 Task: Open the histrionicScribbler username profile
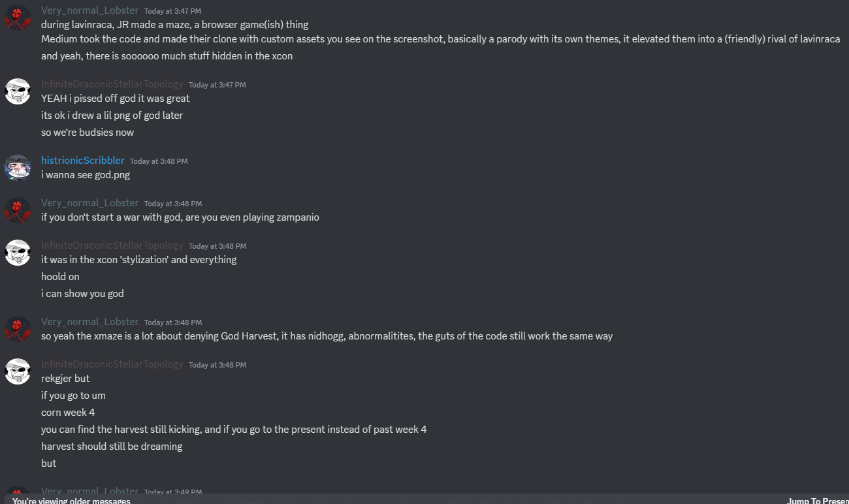[x=82, y=161]
